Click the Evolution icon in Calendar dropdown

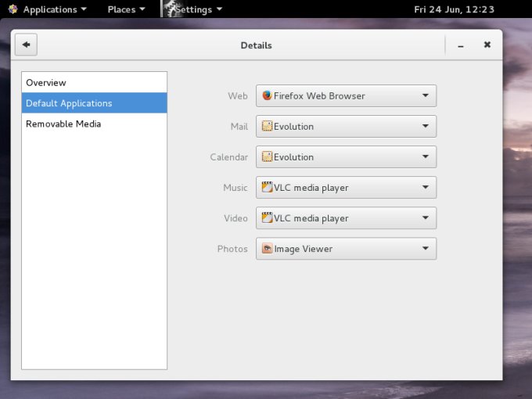click(x=267, y=156)
